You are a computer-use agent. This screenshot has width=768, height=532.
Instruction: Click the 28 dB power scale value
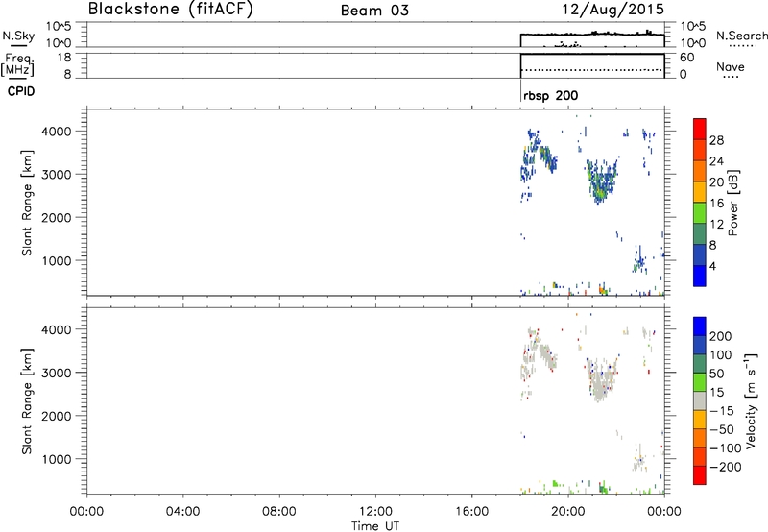(x=716, y=140)
